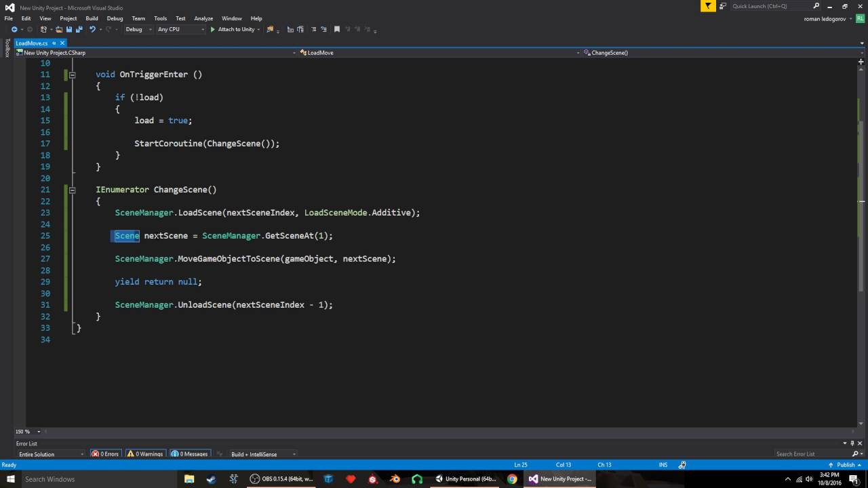Open the LoadMove type navigation dropdown

click(x=439, y=52)
